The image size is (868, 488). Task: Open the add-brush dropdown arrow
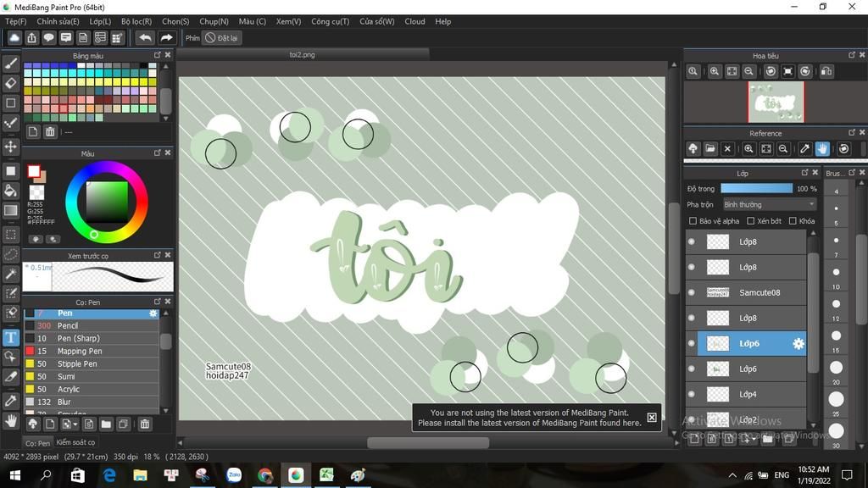click(x=75, y=424)
